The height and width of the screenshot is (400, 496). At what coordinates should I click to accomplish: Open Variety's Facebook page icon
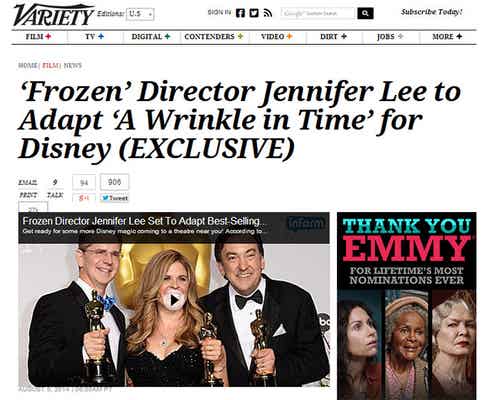[x=240, y=13]
